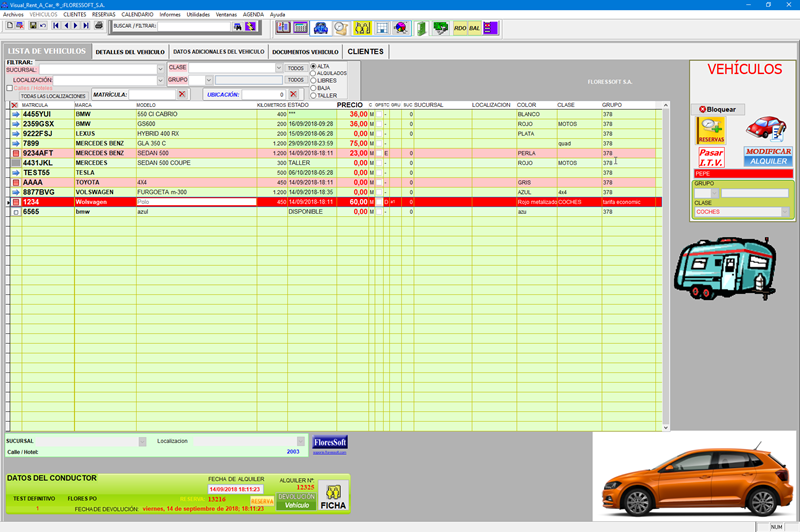Go to first record navigation icon

(x=56, y=26)
